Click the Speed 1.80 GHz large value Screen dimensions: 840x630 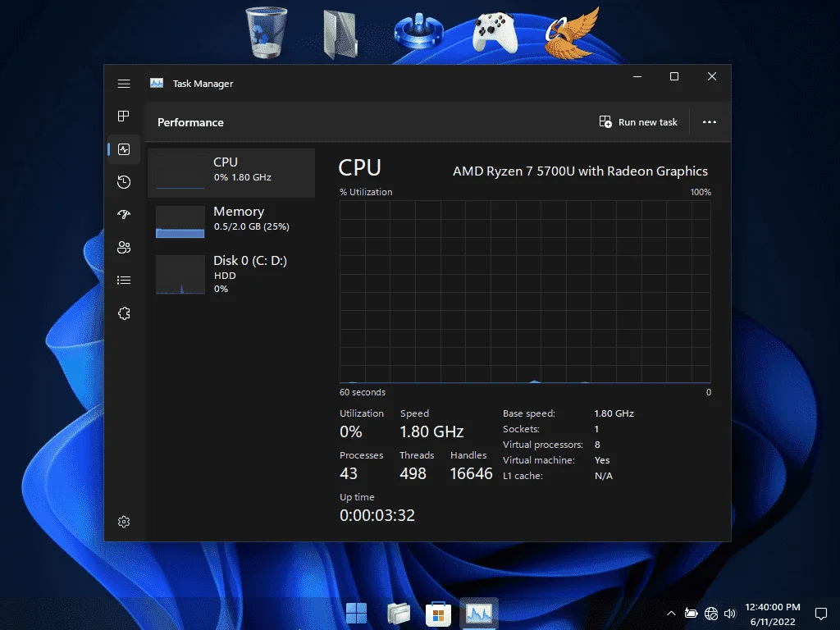(431, 431)
